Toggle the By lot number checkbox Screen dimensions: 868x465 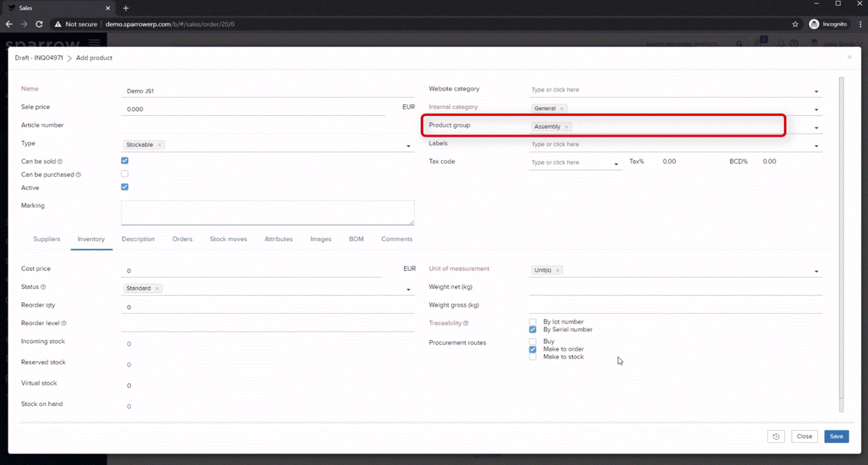point(532,322)
